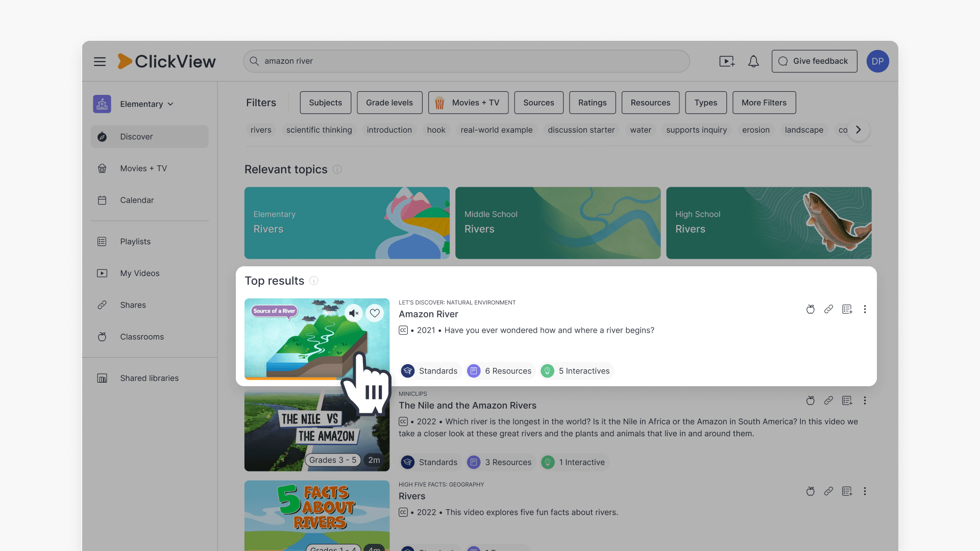The image size is (980, 551).
Task: Open more options for Nile and Amazon Rivers
Action: (x=865, y=400)
